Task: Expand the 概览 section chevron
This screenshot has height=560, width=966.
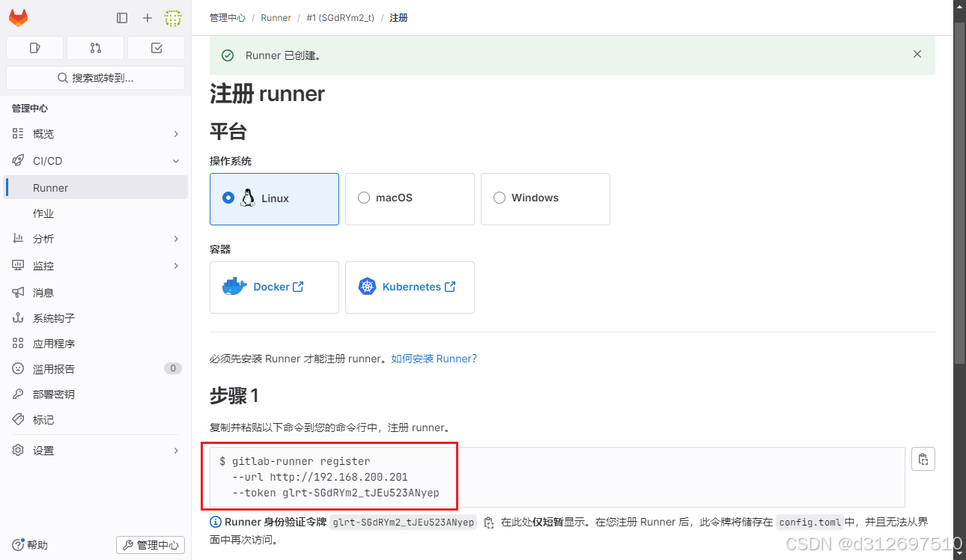Action: 176,134
